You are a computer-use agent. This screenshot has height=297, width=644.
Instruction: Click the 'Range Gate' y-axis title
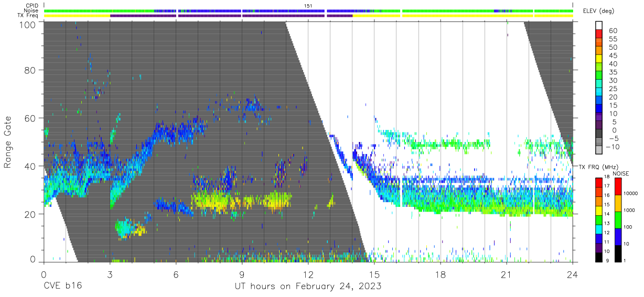(x=8, y=142)
